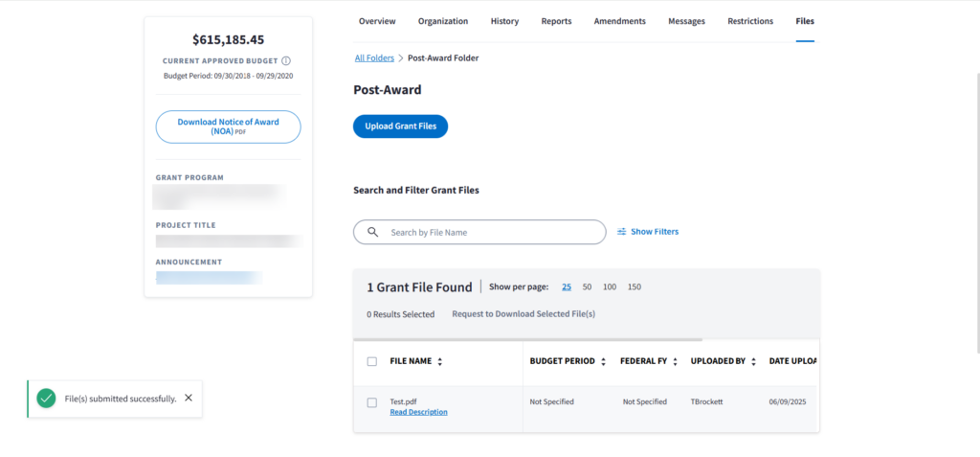The image size is (980, 457).
Task: Go back to All Folders breadcrumb
Action: (374, 58)
